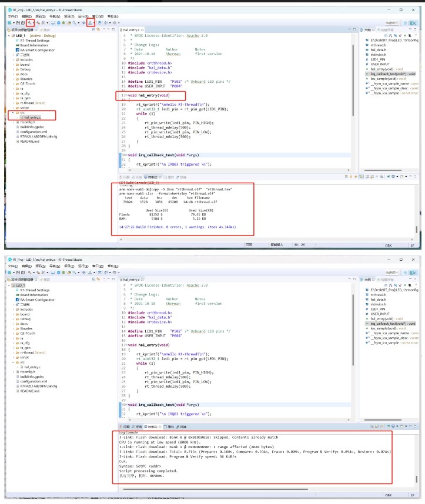Open the 运行(R) menu in the top window
The image size is (425, 504).
coord(83,16)
